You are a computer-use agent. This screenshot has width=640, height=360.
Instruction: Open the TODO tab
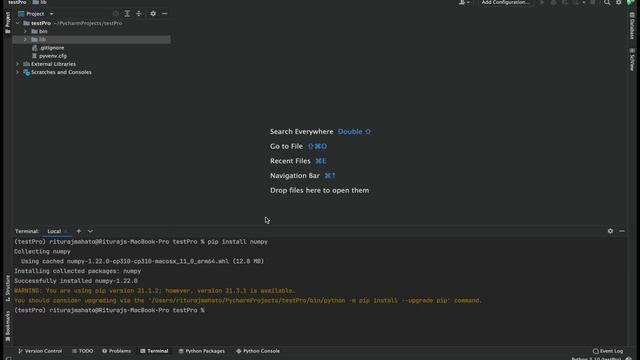click(82, 351)
